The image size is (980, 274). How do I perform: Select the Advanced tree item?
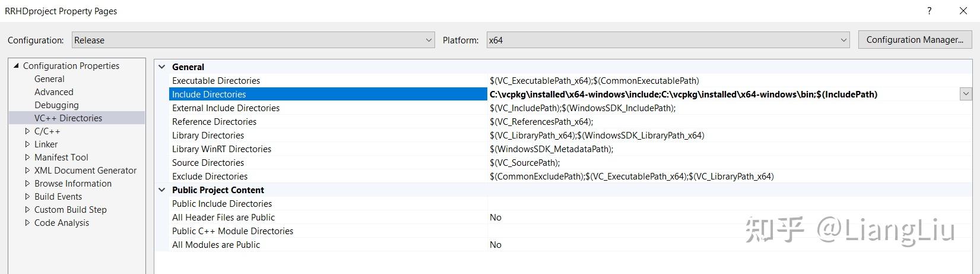pos(54,92)
